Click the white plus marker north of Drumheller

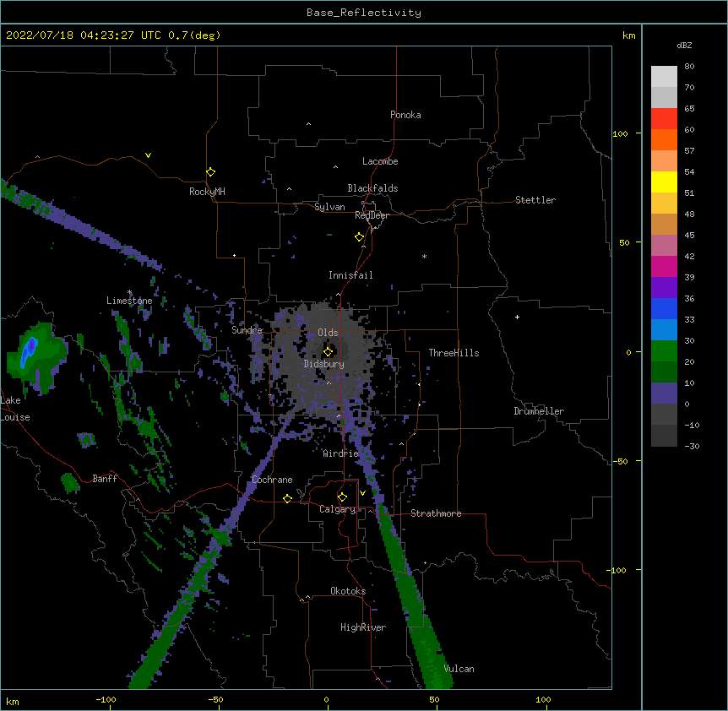517,317
